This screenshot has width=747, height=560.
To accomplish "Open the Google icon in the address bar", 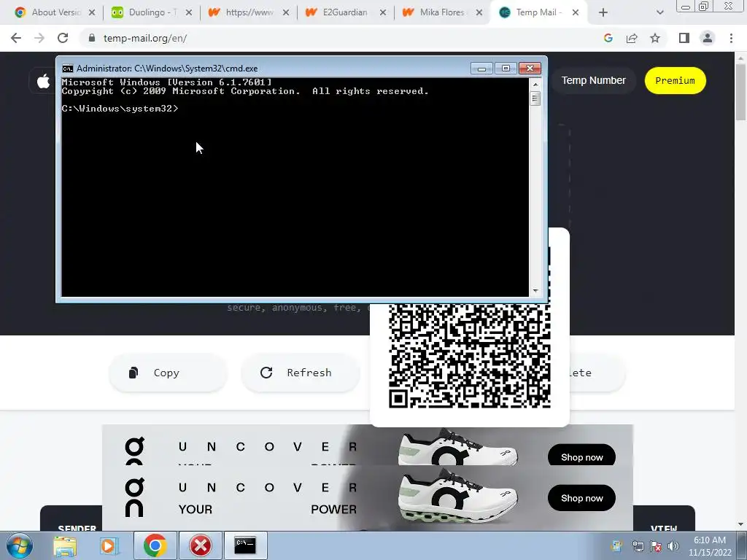I will [608, 38].
